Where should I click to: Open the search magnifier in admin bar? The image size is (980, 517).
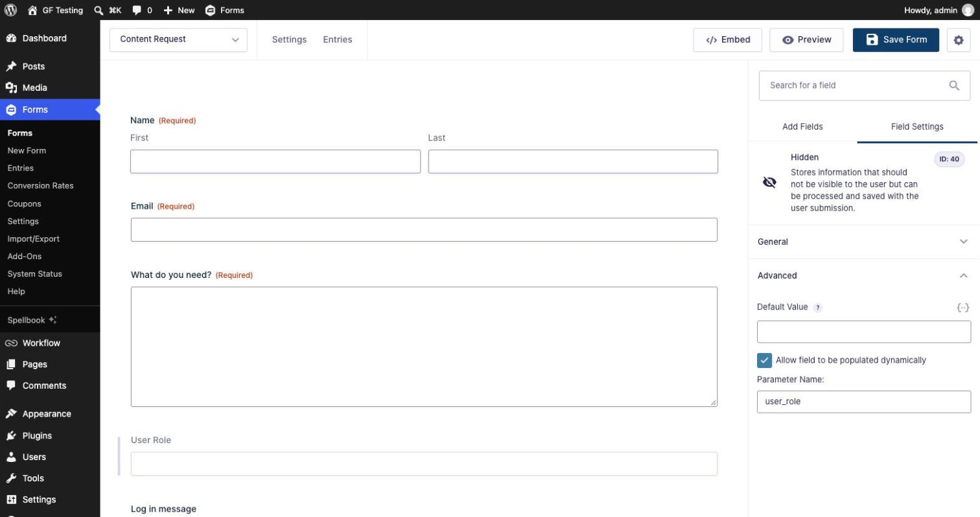99,10
